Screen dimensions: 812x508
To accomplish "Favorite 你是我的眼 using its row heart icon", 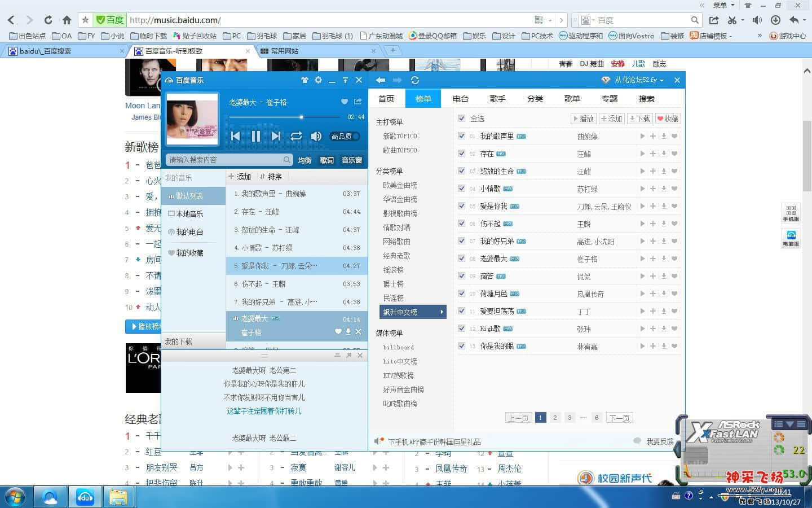I will (674, 346).
